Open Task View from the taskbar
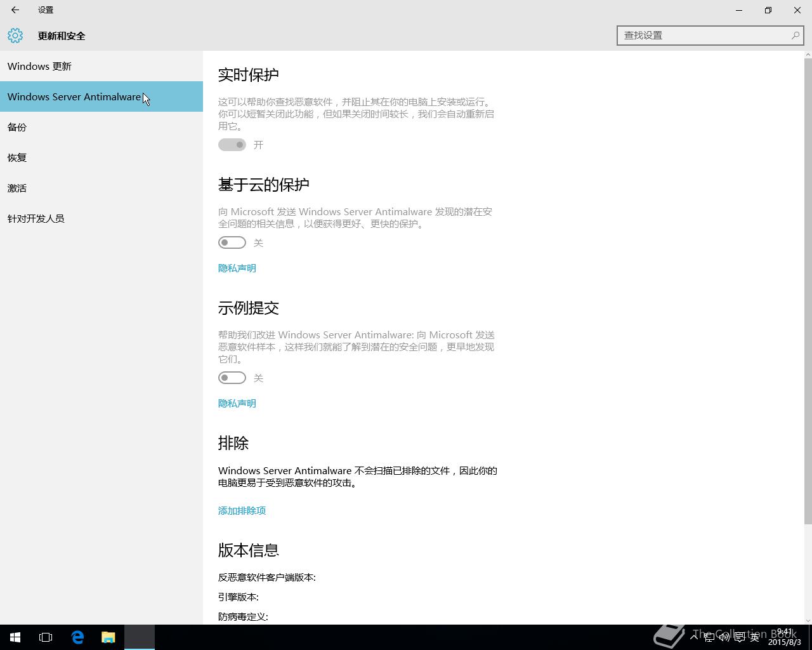Viewport: 812px width, 650px height. point(46,637)
